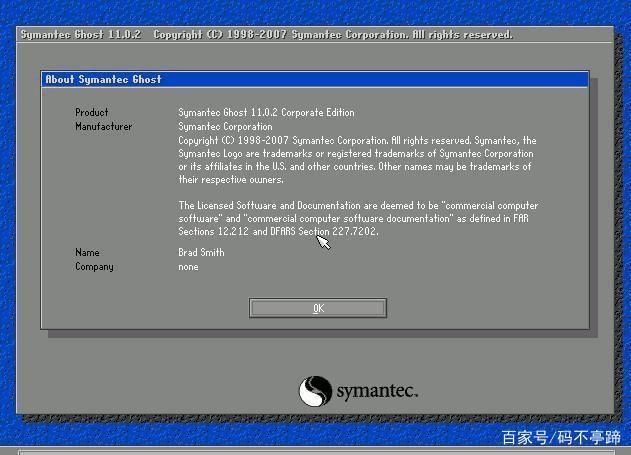Image resolution: width=631 pixels, height=455 pixels.
Task: Click the copyright notice in top header
Action: (x=333, y=35)
